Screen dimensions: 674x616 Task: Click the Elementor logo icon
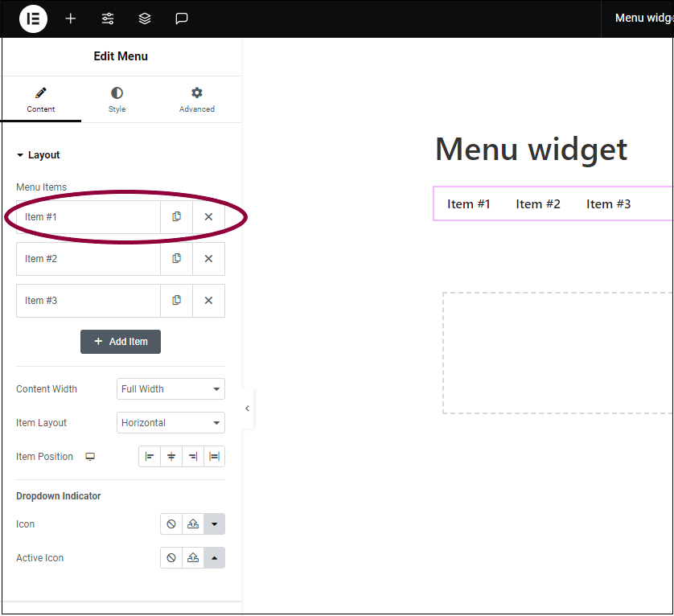click(x=33, y=19)
